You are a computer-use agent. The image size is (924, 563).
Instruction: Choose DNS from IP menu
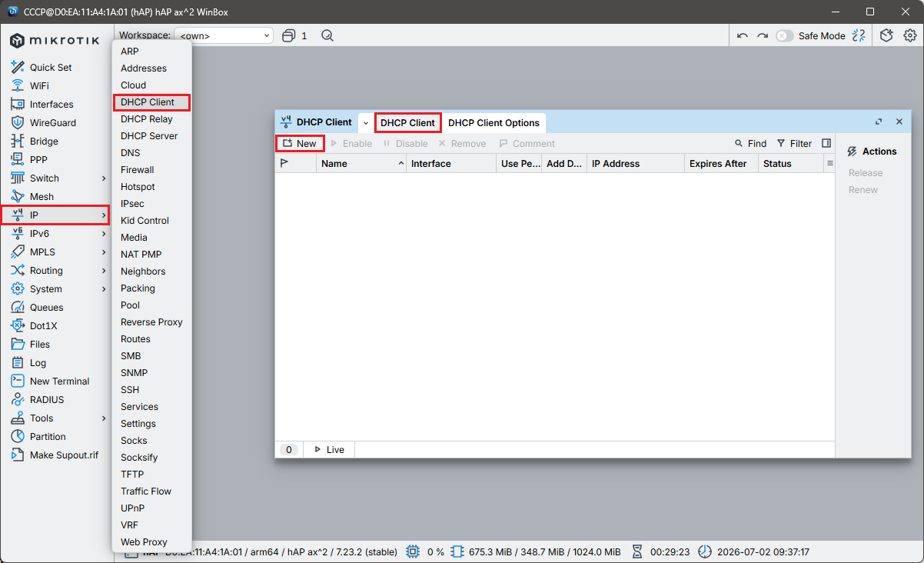131,153
